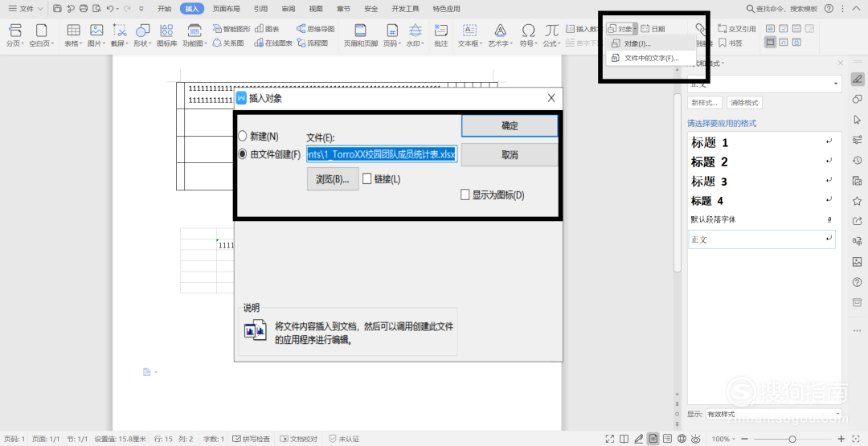Click the 功能图 icon

pyautogui.click(x=194, y=35)
